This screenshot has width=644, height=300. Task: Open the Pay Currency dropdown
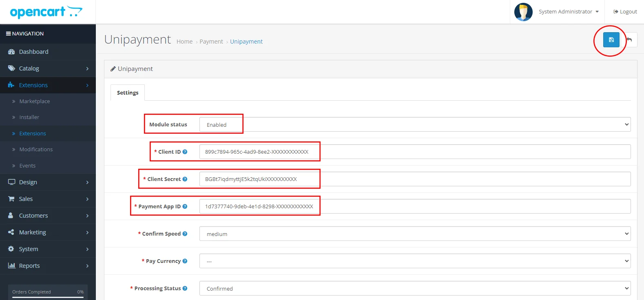(415, 261)
